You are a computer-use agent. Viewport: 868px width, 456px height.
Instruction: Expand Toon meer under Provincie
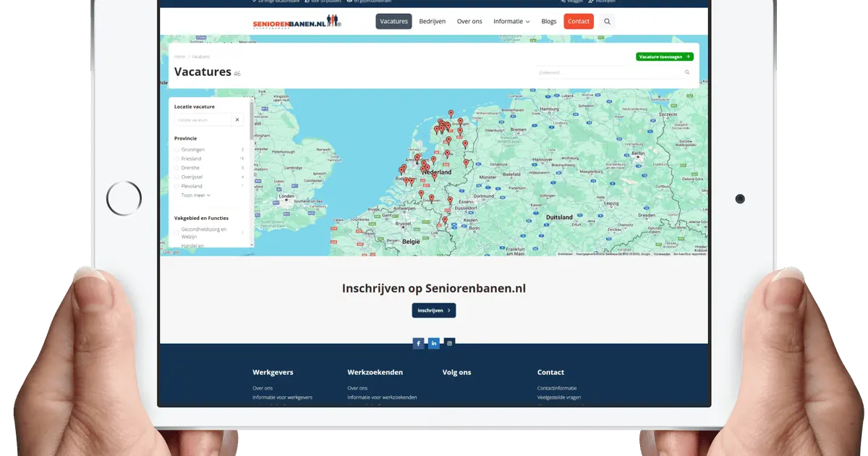pyautogui.click(x=195, y=195)
